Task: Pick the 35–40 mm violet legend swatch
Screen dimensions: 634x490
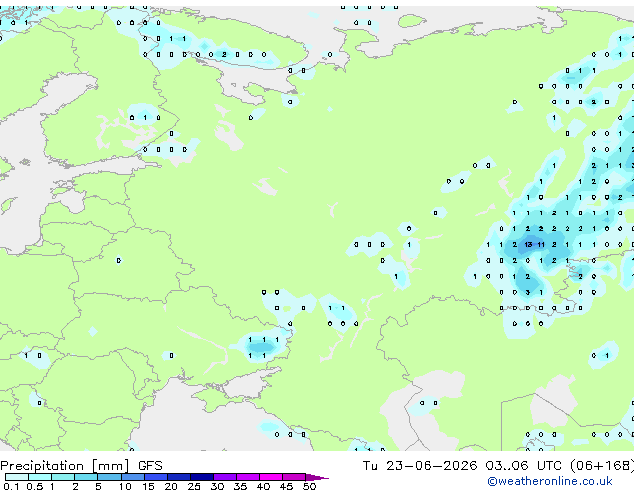Action: [x=247, y=477]
